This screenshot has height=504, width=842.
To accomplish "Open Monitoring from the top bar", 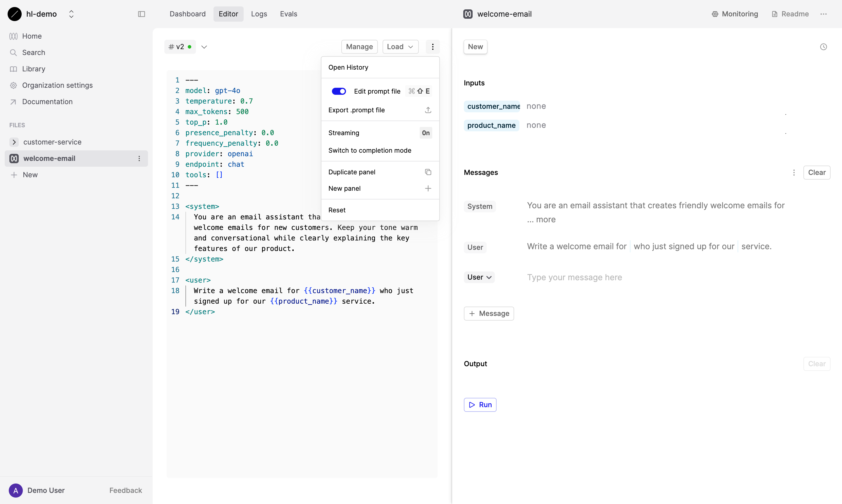I will [735, 14].
